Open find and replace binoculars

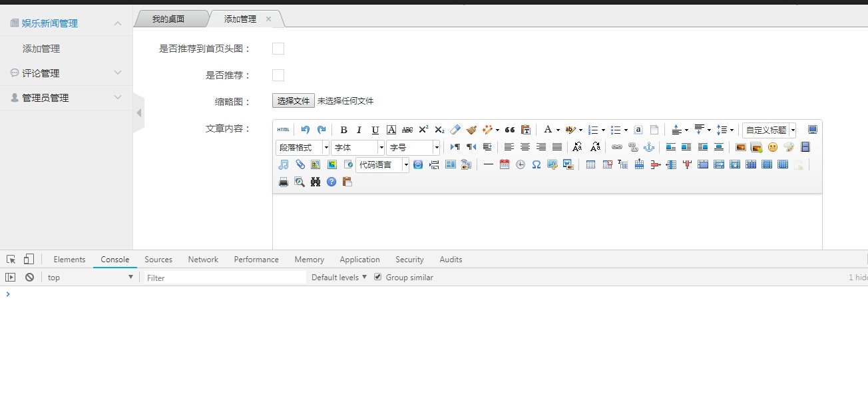coord(316,182)
